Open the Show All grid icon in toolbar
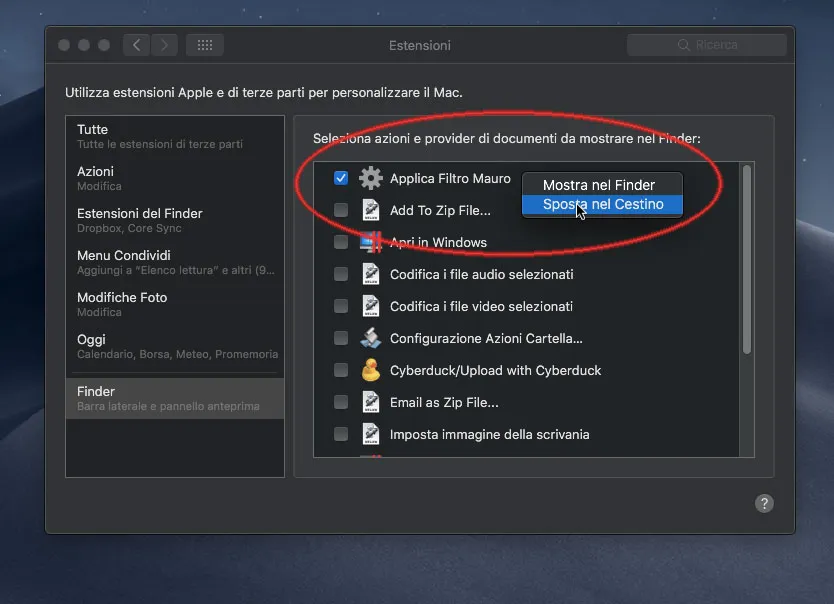This screenshot has height=604, width=834. coord(204,44)
